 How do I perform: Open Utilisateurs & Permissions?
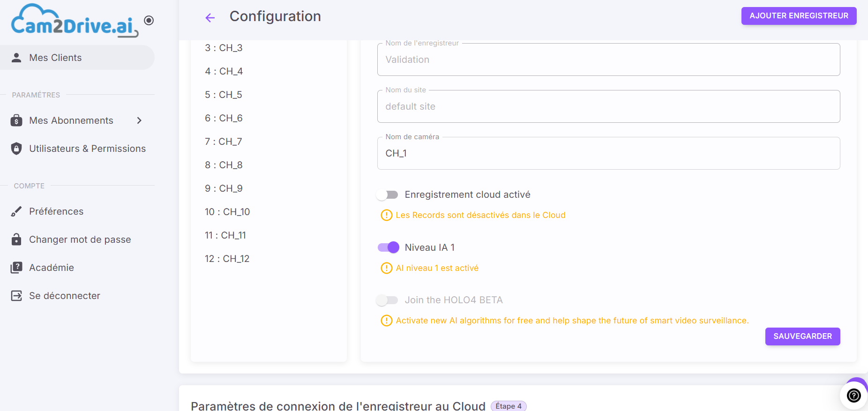[x=77, y=149]
